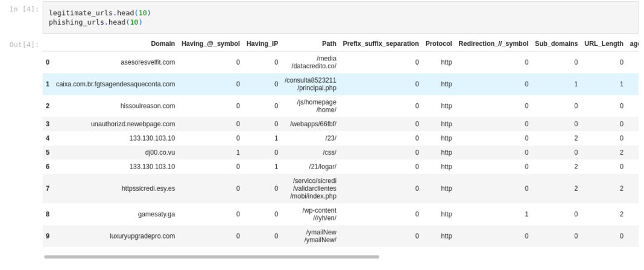
Task: Click the Domain column header
Action: [x=163, y=44]
